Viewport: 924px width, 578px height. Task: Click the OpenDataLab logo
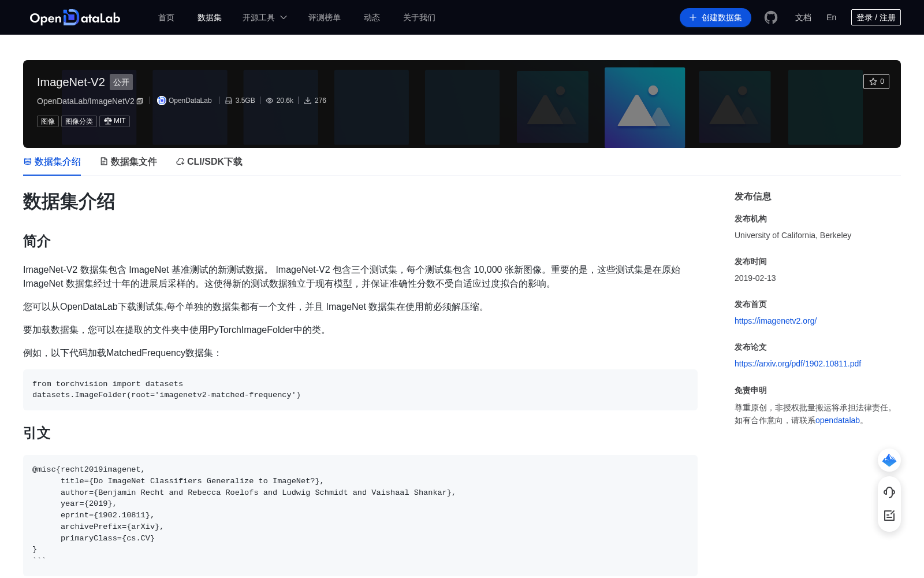tap(75, 17)
